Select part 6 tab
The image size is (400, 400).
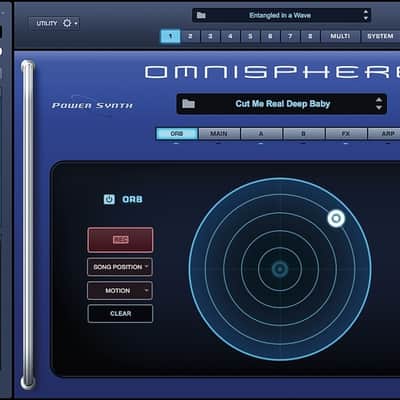coord(270,36)
